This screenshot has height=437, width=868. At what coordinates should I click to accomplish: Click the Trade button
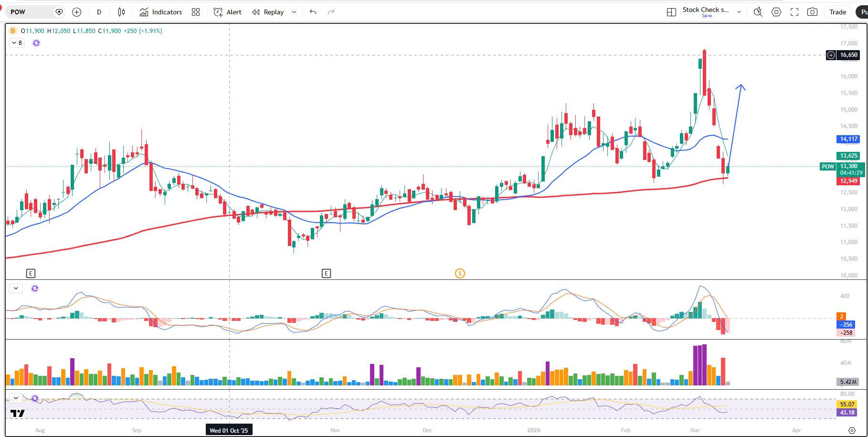(x=837, y=12)
